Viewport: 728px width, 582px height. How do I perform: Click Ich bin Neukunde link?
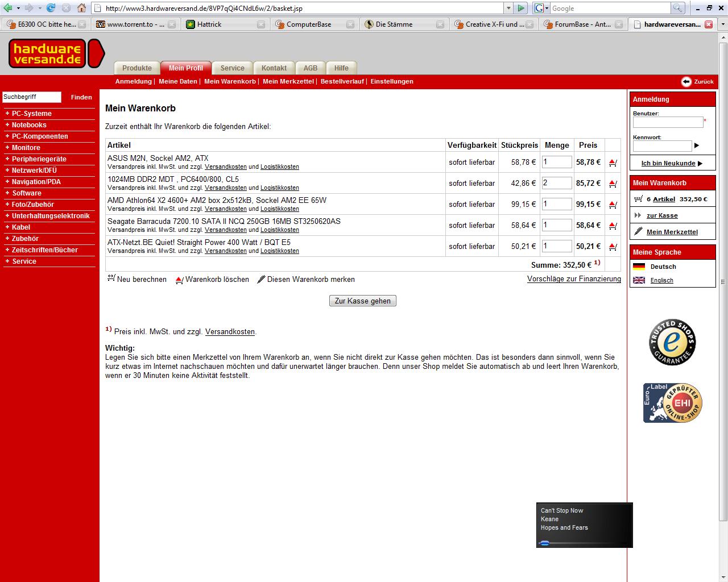tap(668, 163)
